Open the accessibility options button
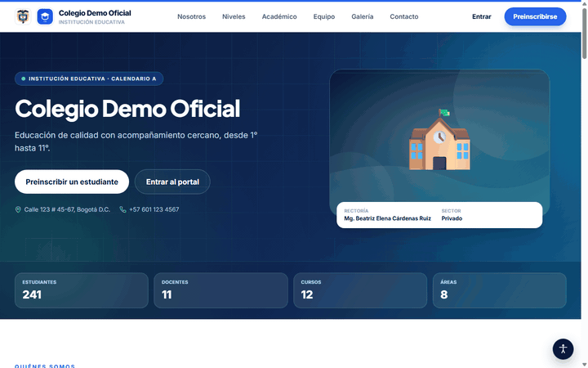The image size is (588, 368). pyautogui.click(x=563, y=349)
